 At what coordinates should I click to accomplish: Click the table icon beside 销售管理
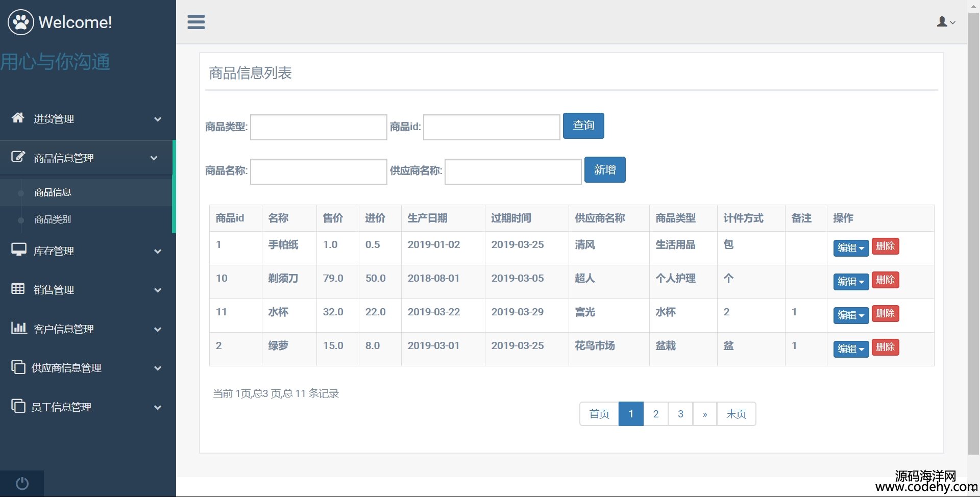tap(18, 289)
